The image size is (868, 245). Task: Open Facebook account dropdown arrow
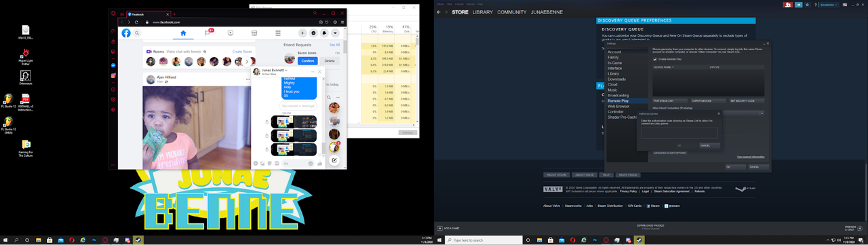point(335,33)
